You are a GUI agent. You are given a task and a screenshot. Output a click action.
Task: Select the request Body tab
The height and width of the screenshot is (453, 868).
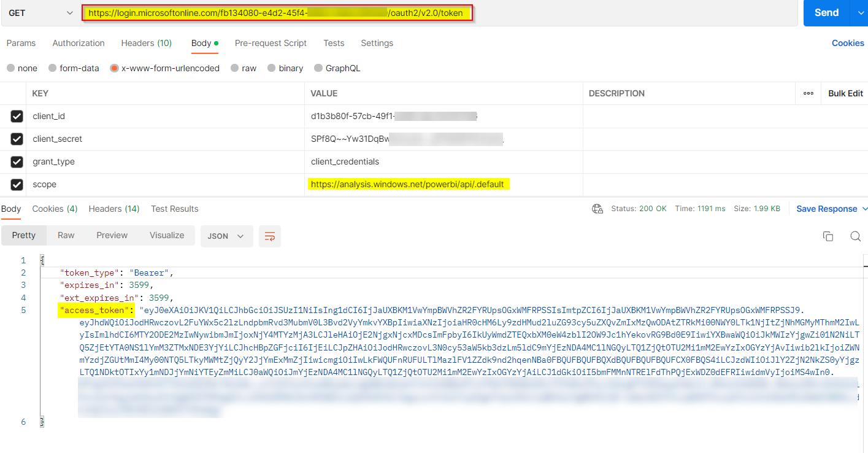pyautogui.click(x=205, y=43)
